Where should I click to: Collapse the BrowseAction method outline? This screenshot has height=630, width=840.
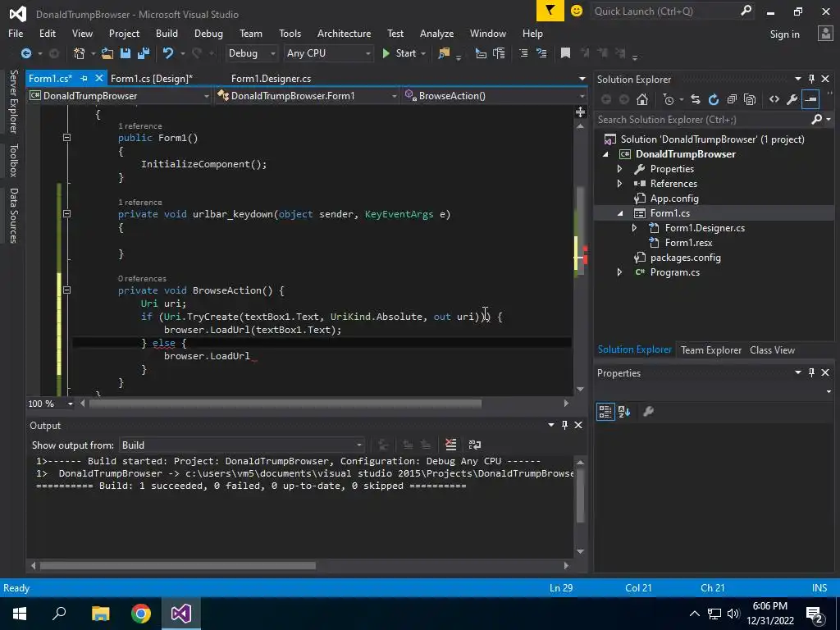pos(66,290)
